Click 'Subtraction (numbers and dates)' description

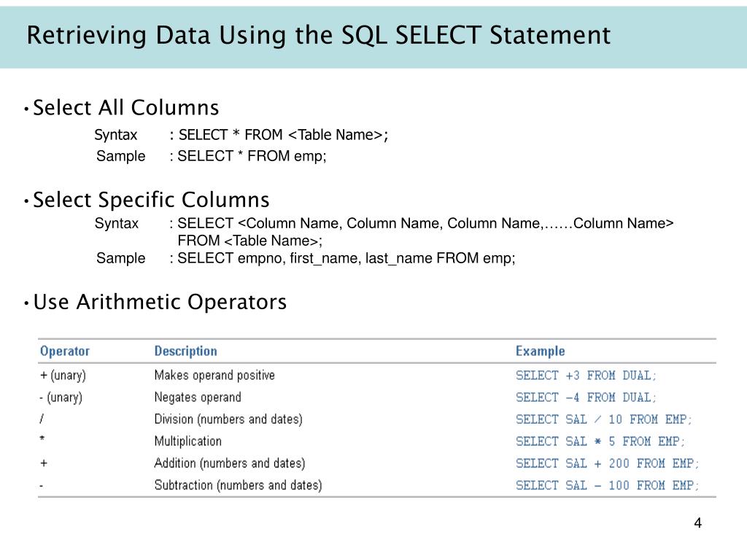239,485
